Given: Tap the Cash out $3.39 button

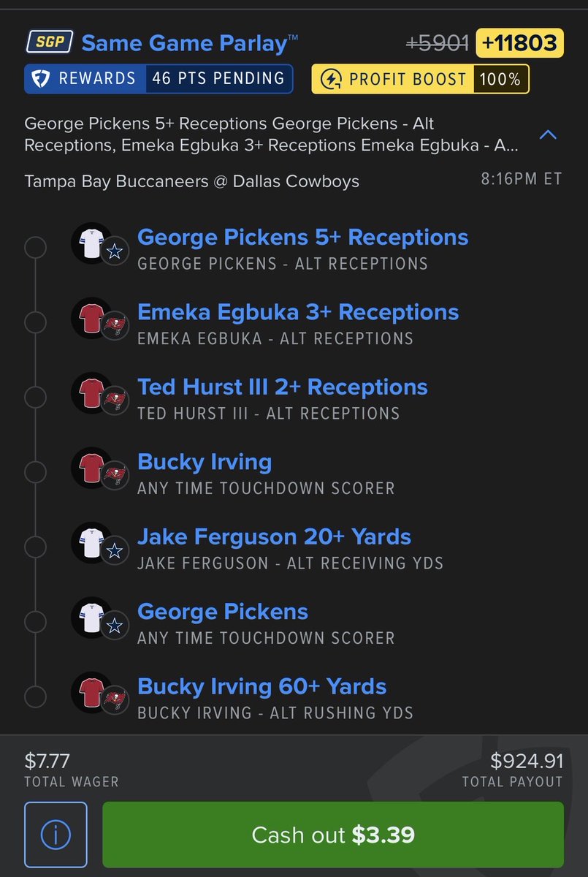Looking at the screenshot, I should [x=333, y=835].
